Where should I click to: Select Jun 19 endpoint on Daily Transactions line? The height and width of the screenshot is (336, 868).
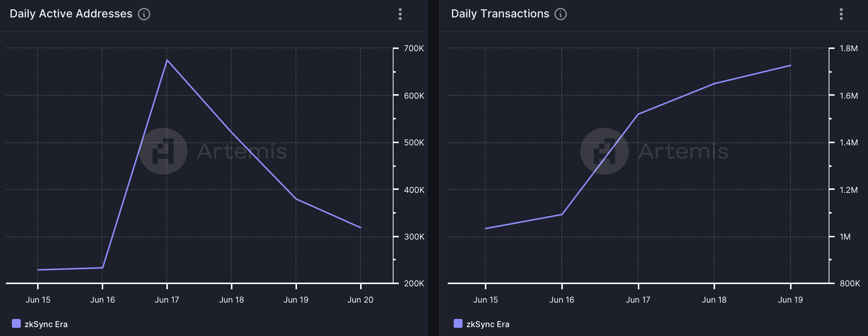pyautogui.click(x=790, y=65)
